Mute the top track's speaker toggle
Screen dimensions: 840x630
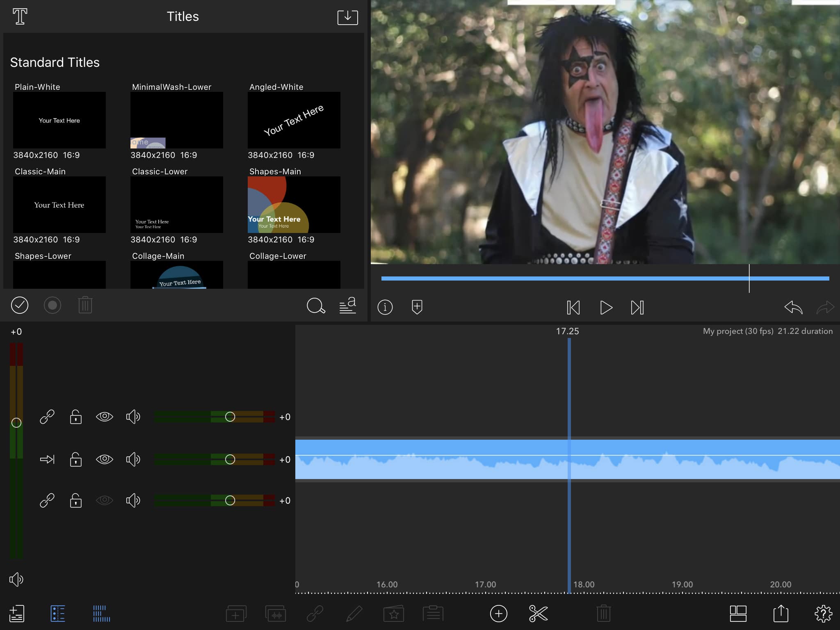pos(133,417)
